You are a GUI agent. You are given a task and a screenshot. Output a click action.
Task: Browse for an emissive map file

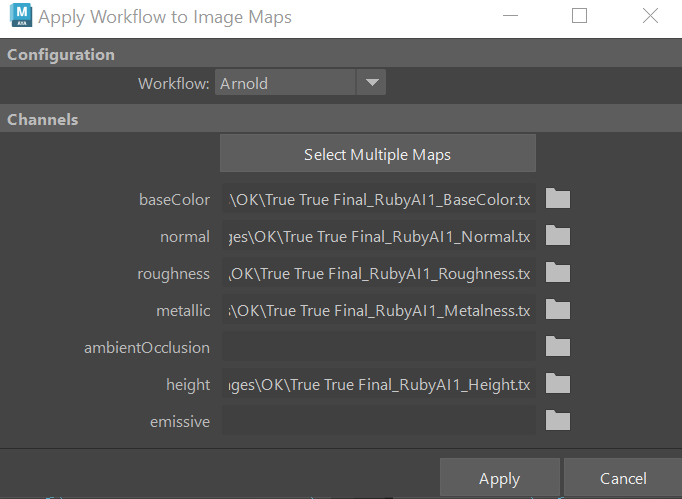tap(557, 421)
